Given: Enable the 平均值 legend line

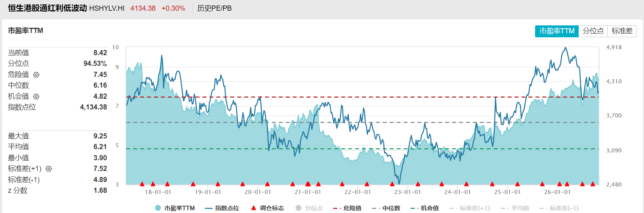Looking at the screenshot, I should point(515,208).
